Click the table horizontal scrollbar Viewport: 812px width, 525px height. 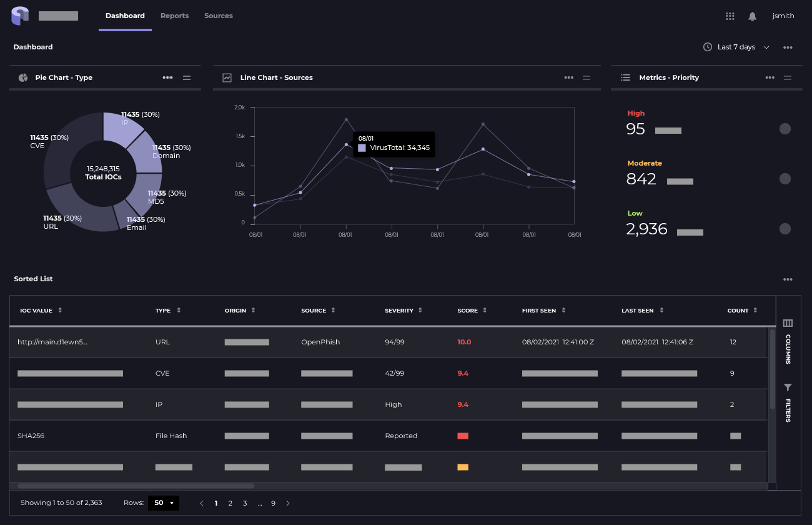point(136,486)
